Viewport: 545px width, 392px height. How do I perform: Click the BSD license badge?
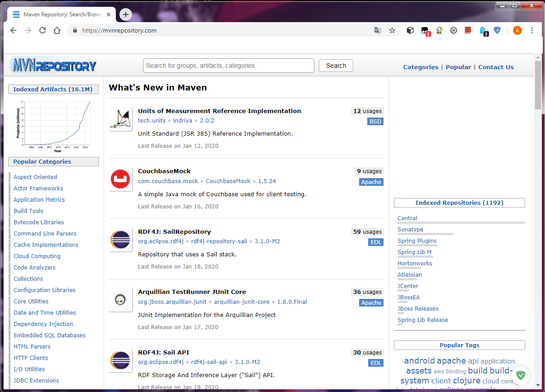coord(375,122)
